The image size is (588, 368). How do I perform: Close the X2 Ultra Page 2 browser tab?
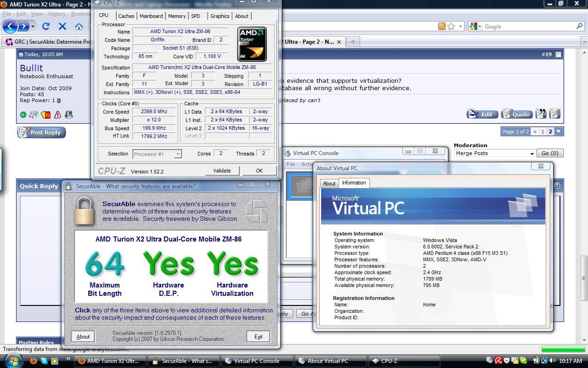click(x=339, y=41)
